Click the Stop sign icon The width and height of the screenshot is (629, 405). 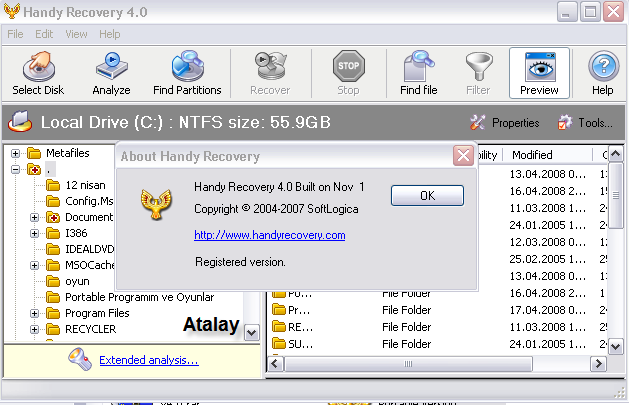[x=348, y=66]
